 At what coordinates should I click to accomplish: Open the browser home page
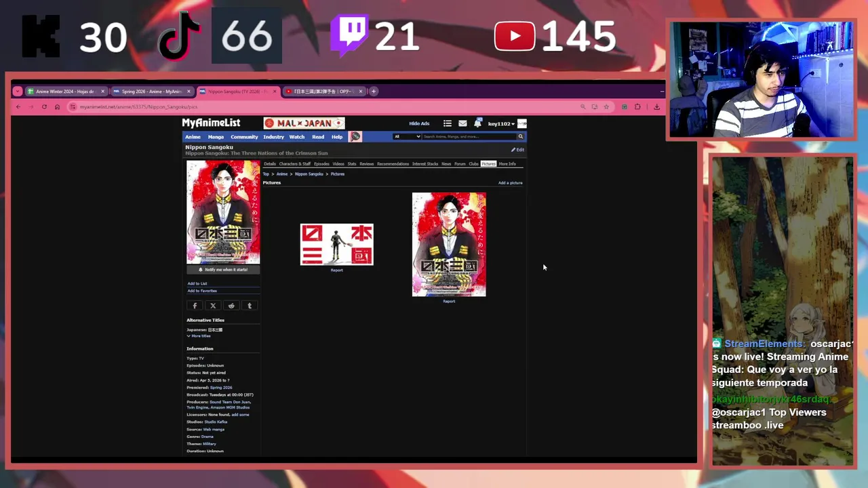(57, 106)
